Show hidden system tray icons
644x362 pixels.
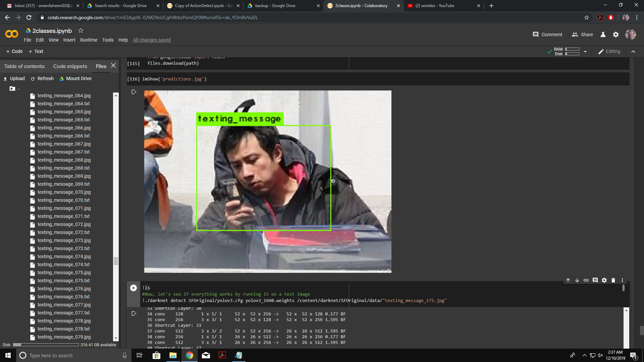pos(585,355)
